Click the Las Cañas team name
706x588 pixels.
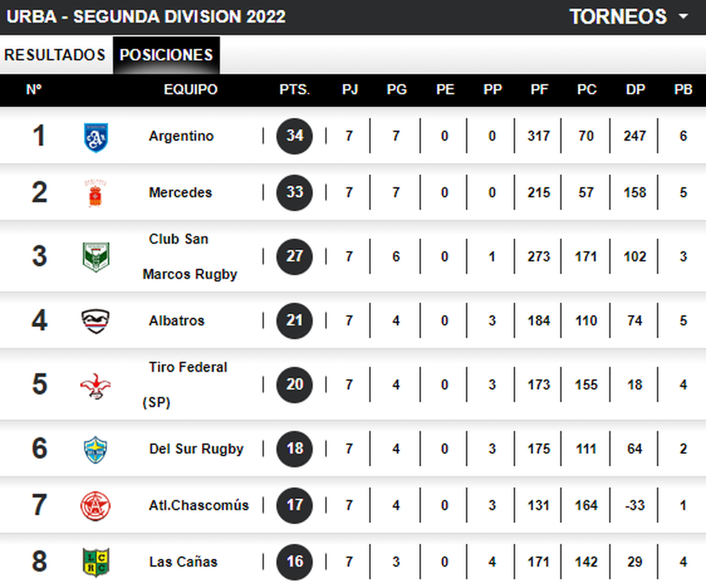(183, 562)
